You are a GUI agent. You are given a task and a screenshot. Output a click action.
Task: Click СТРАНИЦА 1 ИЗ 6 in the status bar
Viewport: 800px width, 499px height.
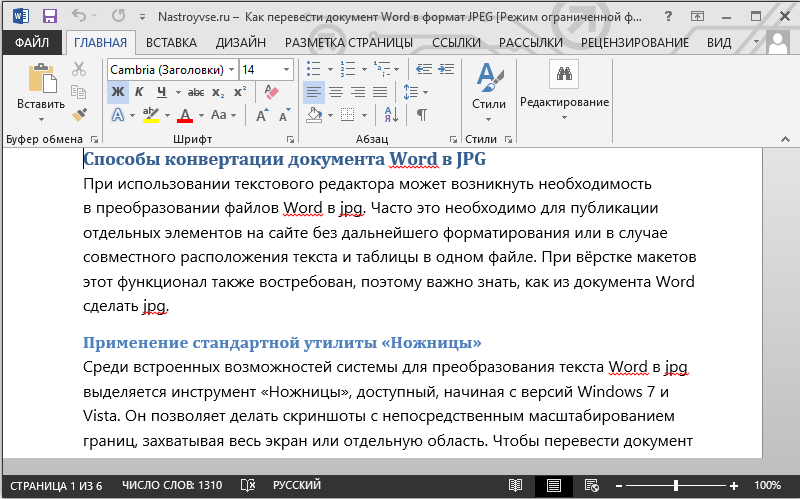pyautogui.click(x=56, y=485)
